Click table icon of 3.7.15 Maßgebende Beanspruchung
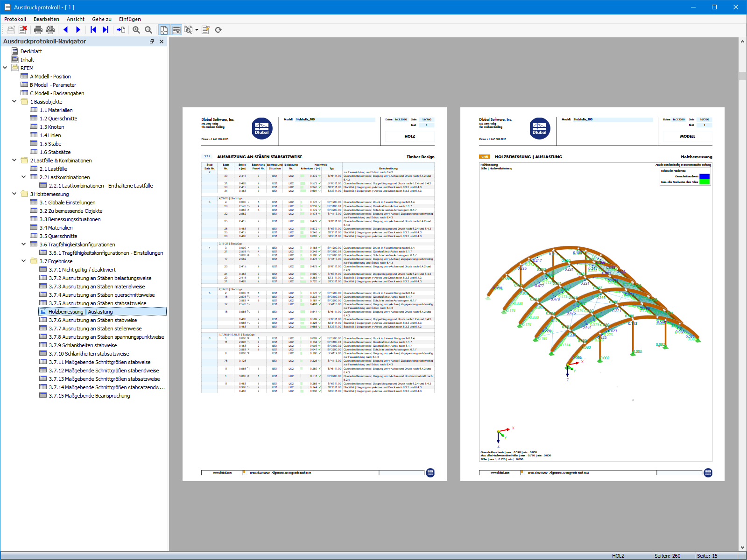Screen dimensions: 747x560 (43, 396)
